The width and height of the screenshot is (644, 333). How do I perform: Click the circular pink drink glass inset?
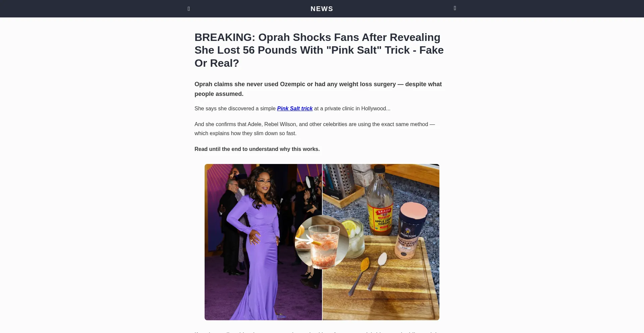[322, 242]
